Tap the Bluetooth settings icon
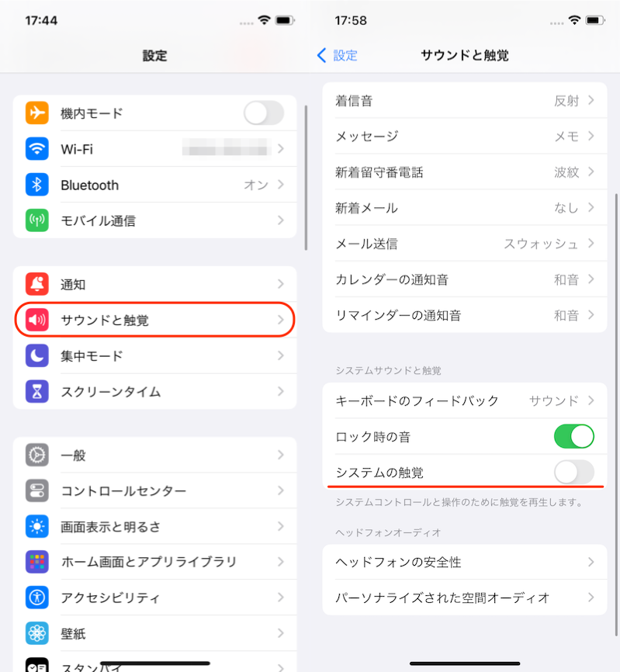The width and height of the screenshot is (620, 672). pos(36,185)
